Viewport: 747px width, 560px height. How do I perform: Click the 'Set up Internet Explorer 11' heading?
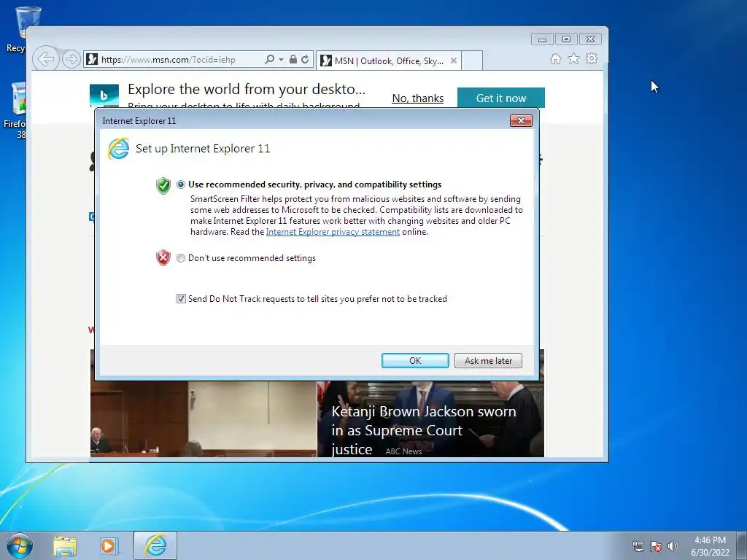click(x=203, y=149)
